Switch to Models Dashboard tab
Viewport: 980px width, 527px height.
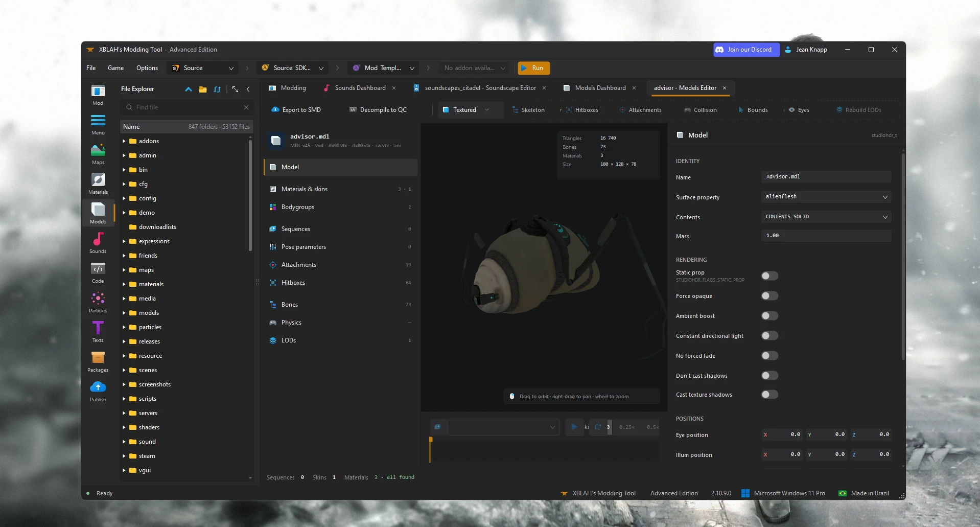[599, 88]
